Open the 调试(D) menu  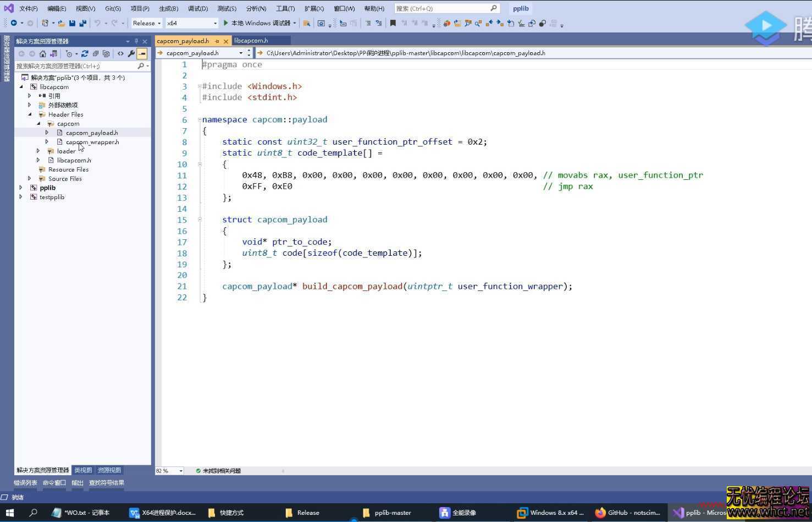click(198, 8)
